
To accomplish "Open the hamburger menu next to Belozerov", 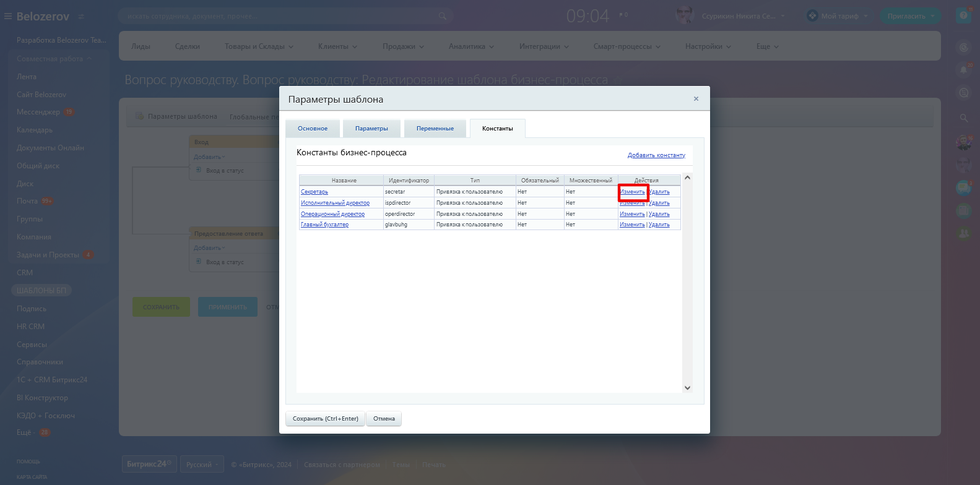I will click(x=8, y=16).
